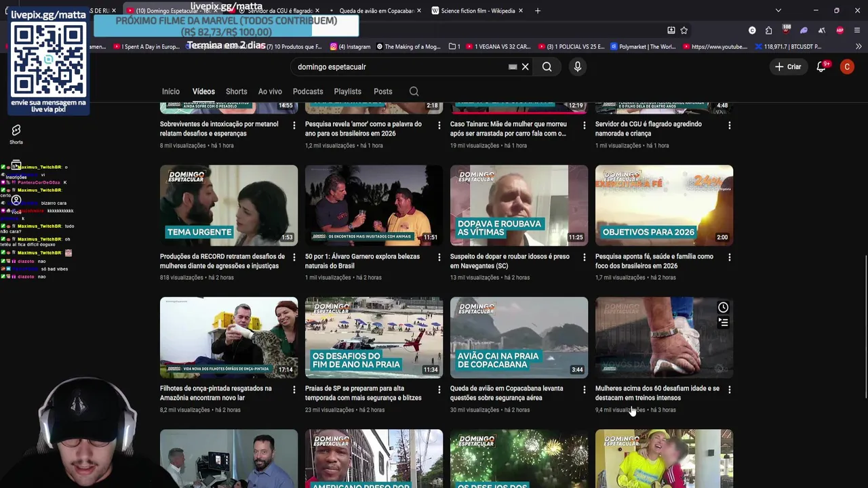Open options menu for Queda de avião video
The height and width of the screenshot is (488, 868).
(584, 390)
